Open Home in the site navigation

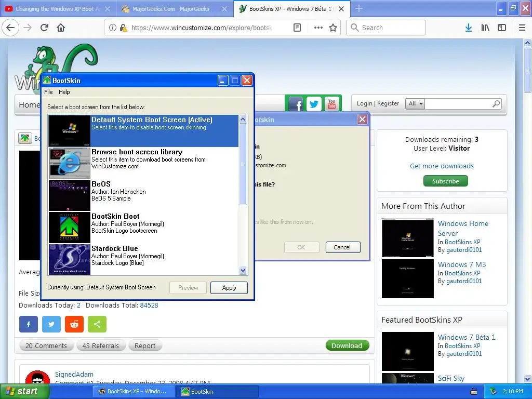click(x=29, y=105)
